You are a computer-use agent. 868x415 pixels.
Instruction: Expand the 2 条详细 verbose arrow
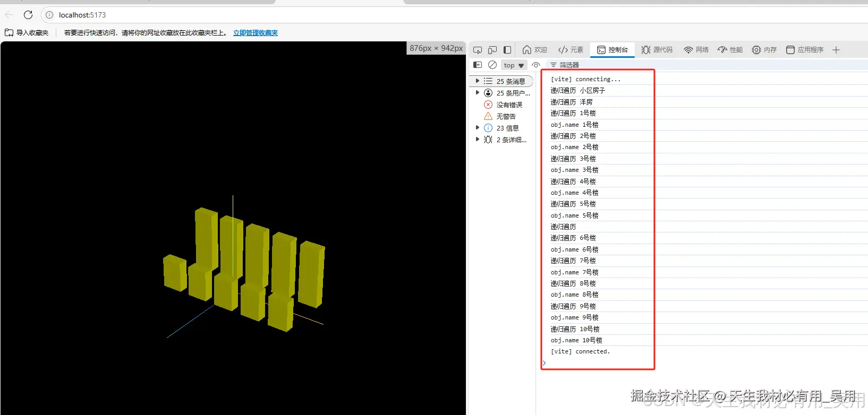[x=478, y=140]
